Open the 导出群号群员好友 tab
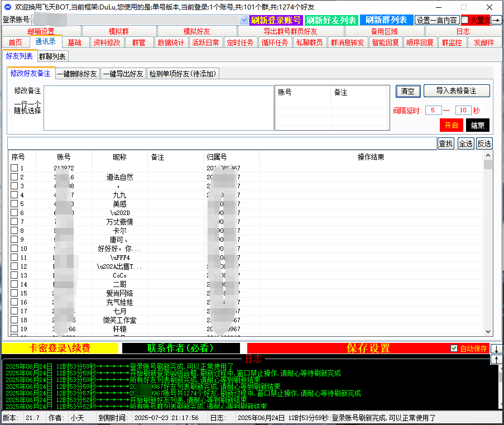 pyautogui.click(x=291, y=31)
